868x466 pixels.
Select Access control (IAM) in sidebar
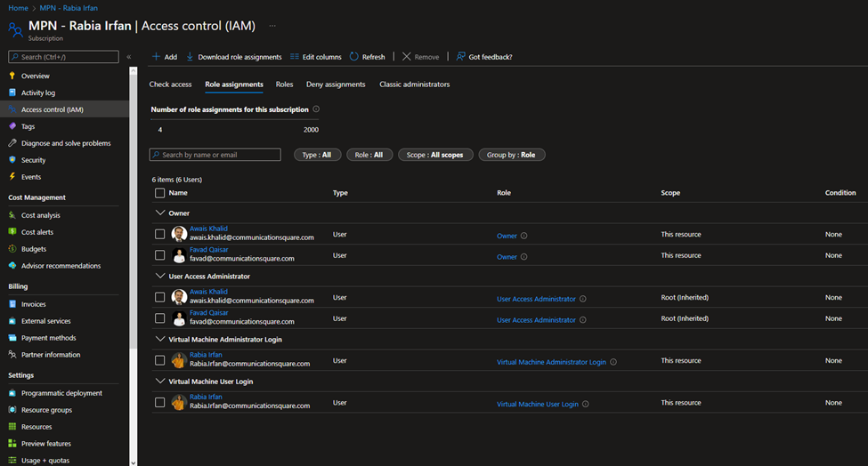coord(64,109)
